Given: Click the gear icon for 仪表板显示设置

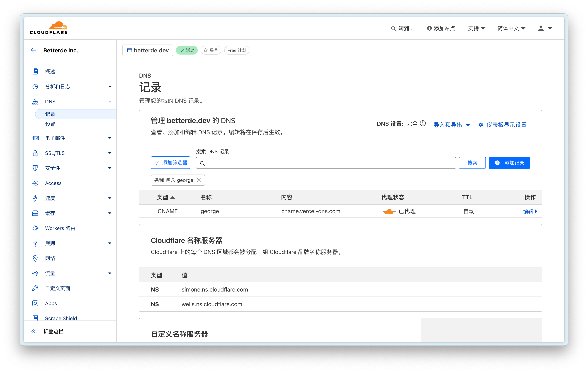Looking at the screenshot, I should [x=481, y=125].
